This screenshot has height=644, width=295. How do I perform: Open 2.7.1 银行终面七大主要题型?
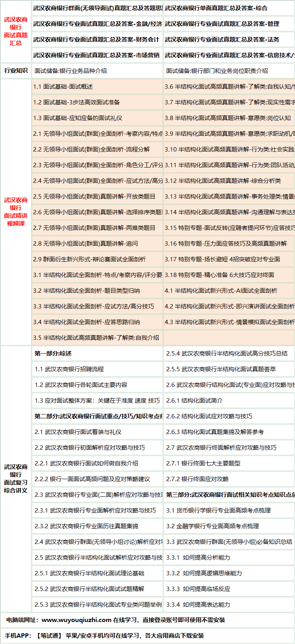[203, 463]
